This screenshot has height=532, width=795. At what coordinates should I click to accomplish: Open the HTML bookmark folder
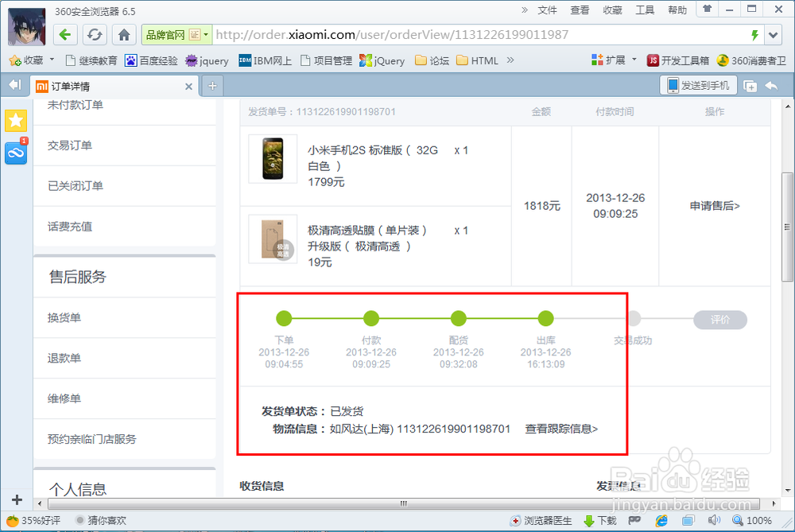pos(477,61)
